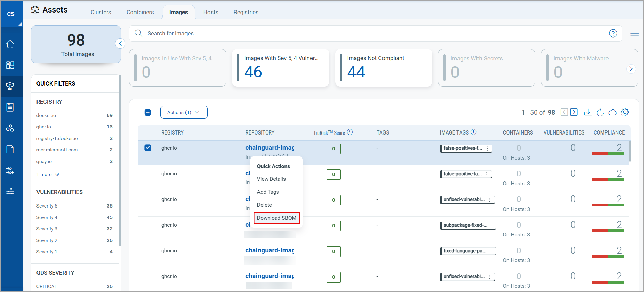The image size is (644, 292).
Task: Uncheck the first ghcr.io image row
Action: click(x=148, y=148)
